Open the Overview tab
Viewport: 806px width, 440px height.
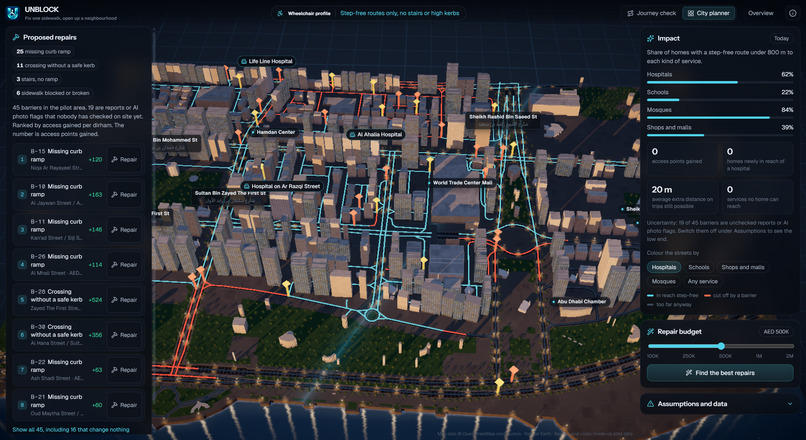760,13
